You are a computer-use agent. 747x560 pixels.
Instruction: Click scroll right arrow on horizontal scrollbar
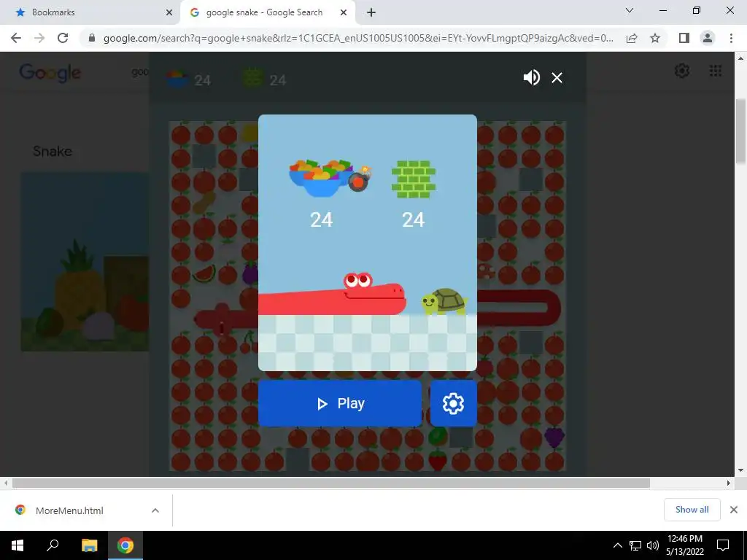click(729, 483)
